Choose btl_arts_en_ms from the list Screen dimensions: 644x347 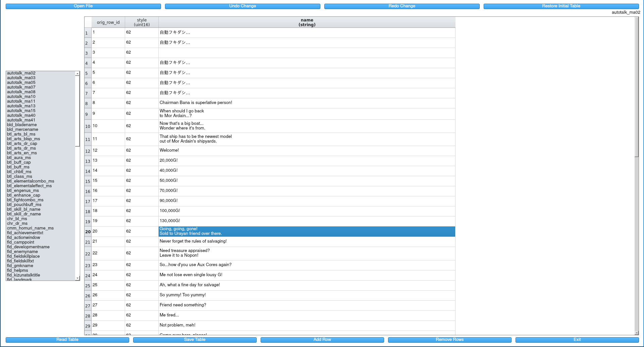(x=22, y=153)
